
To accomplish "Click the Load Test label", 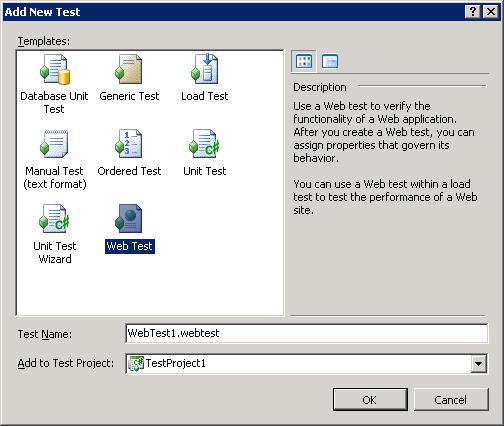I will tap(204, 96).
